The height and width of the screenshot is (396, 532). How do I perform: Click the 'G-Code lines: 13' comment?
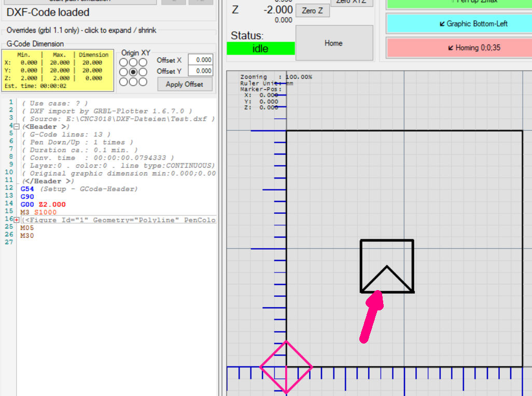[66, 134]
